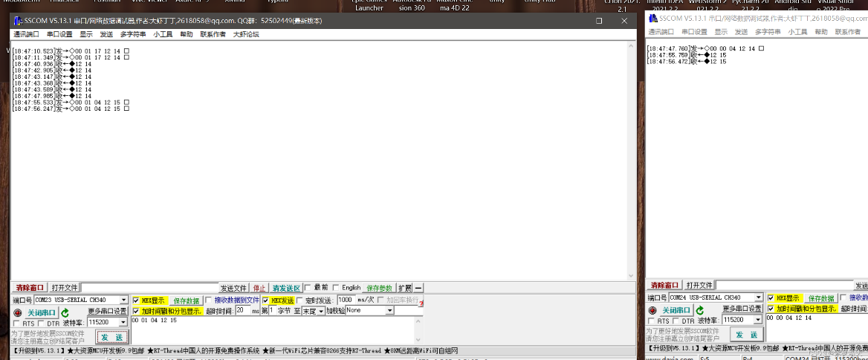Click 清除窗口 in the COM24 window
The width and height of the screenshot is (868, 360).
click(x=664, y=285)
